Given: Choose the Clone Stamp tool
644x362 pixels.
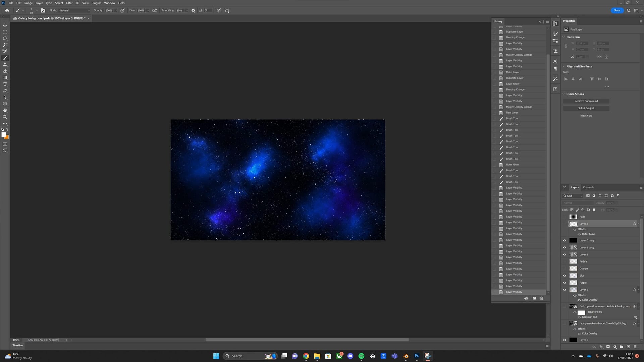Looking at the screenshot, I should 5,64.
